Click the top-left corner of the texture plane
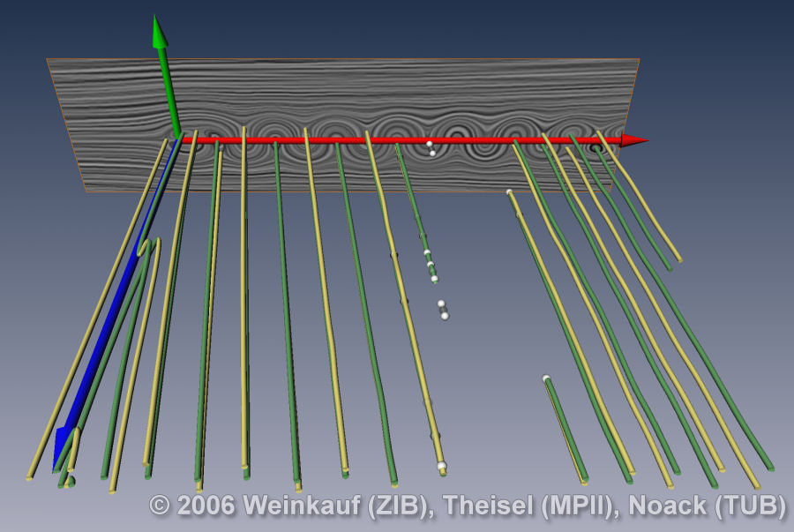Image resolution: width=794 pixels, height=532 pixels. coord(48,60)
